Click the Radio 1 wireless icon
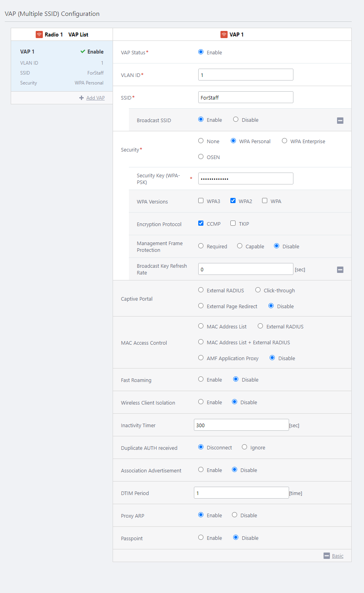 [39, 35]
